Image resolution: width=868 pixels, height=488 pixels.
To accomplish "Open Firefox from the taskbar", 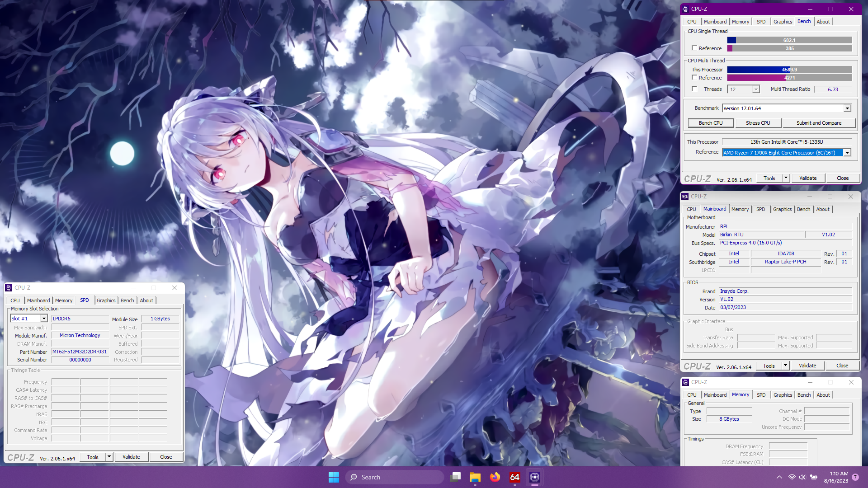I will coord(495,477).
